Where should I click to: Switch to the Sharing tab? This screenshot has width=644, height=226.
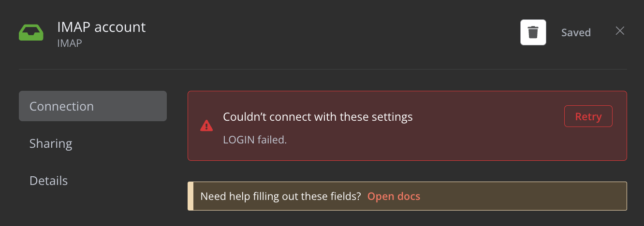click(51, 143)
